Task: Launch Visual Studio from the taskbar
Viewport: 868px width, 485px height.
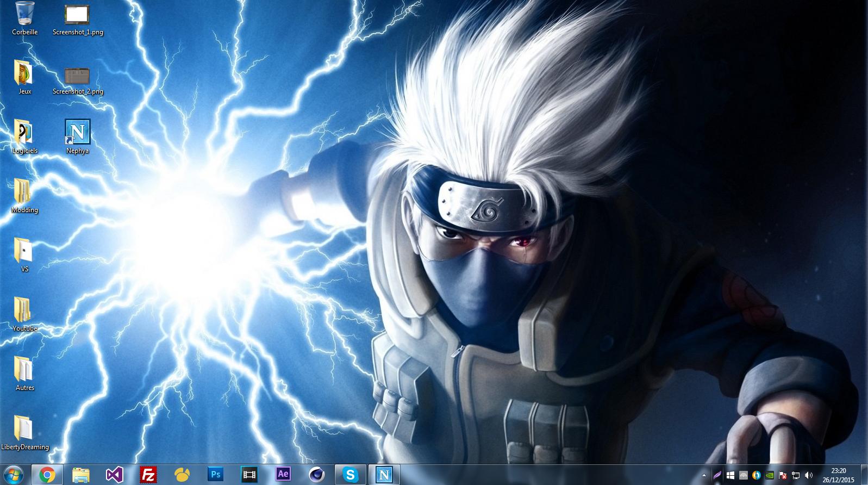Action: [x=115, y=475]
